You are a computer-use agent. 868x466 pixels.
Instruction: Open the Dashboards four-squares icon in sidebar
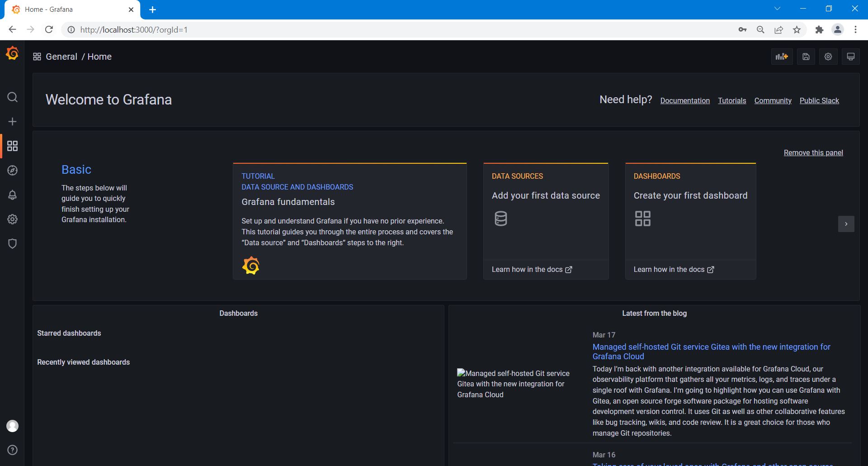point(12,146)
